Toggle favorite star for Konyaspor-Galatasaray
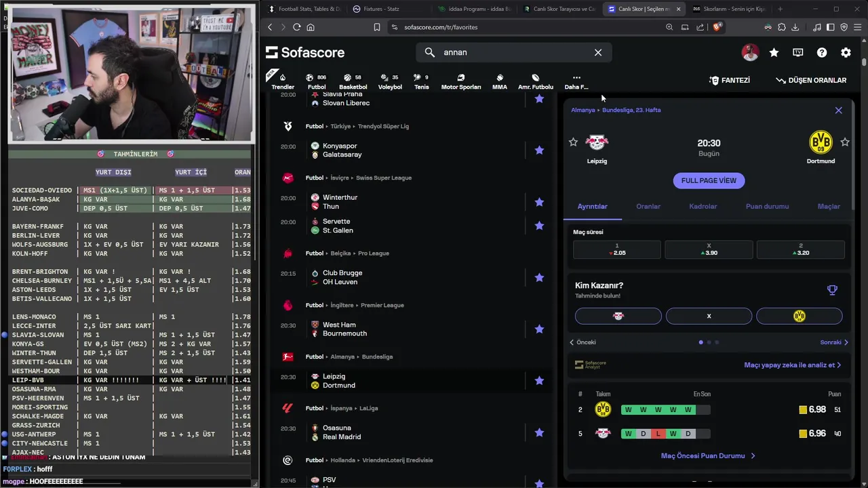This screenshot has height=488, width=868. [539, 150]
